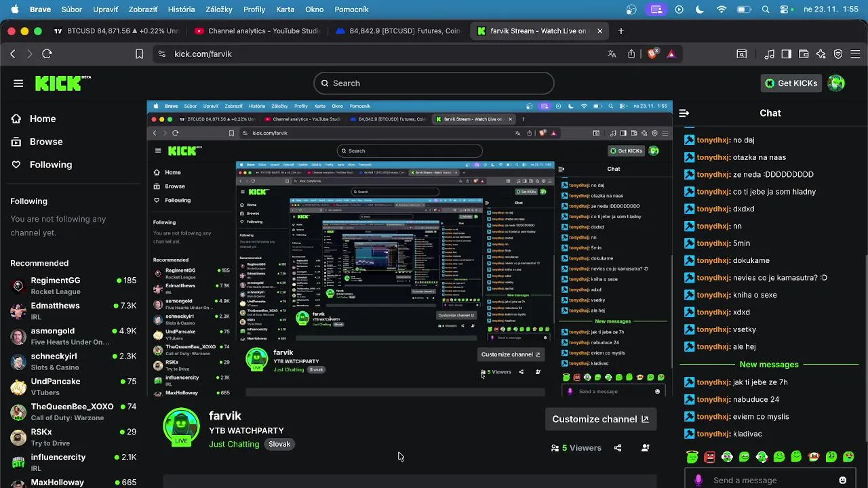Open schneckyirl recommended channel
868x488 pixels.
coord(73,361)
